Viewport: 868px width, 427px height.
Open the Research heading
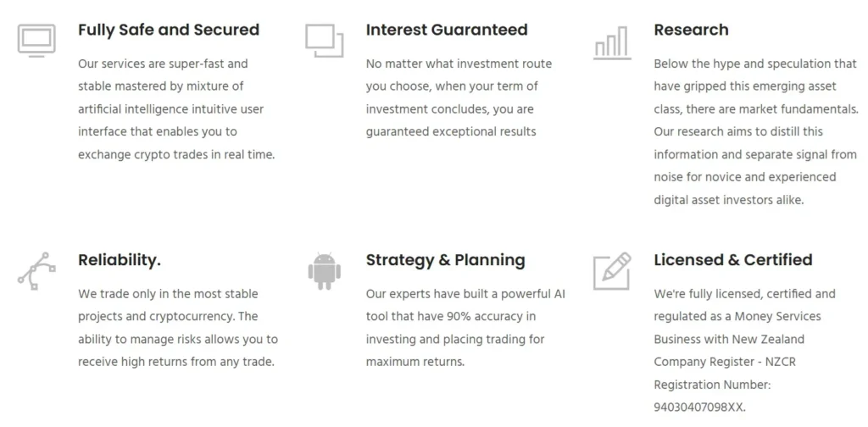click(x=691, y=30)
